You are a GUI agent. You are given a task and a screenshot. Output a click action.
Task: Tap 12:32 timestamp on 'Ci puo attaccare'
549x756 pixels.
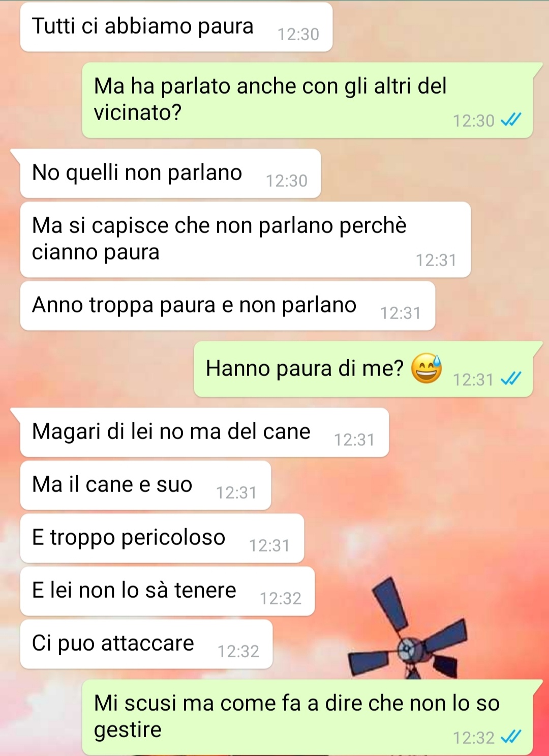tap(238, 651)
